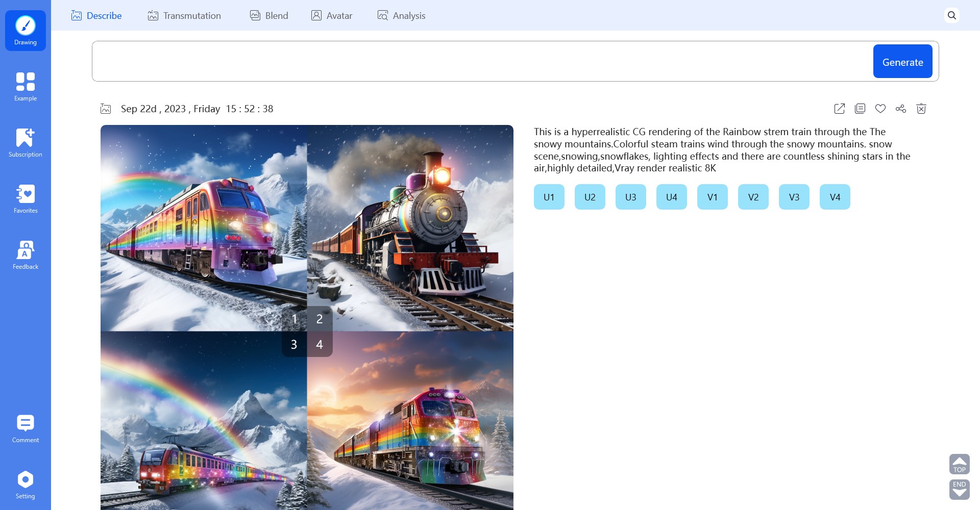Click the image icon beside the date
This screenshot has width=980, height=510.
click(x=106, y=109)
